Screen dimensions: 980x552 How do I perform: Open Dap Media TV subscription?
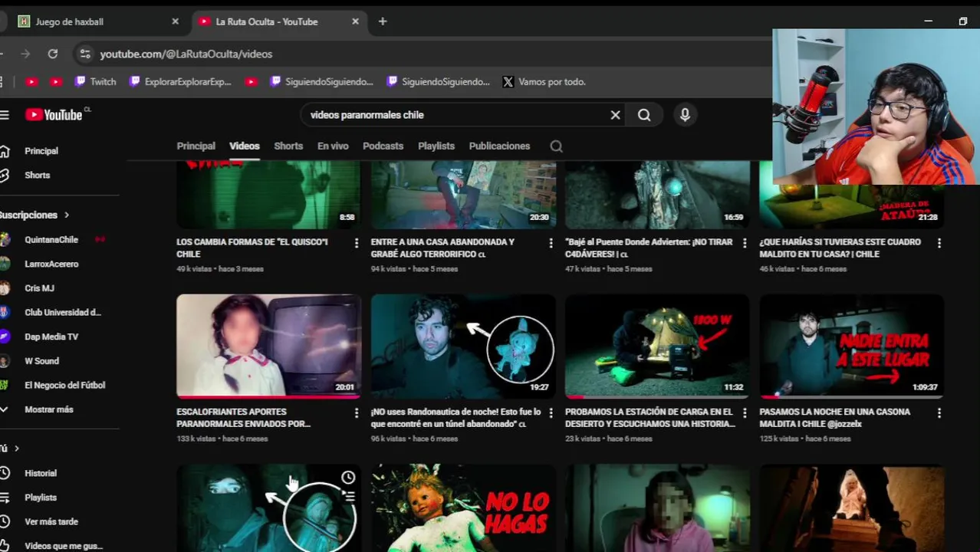tap(51, 337)
